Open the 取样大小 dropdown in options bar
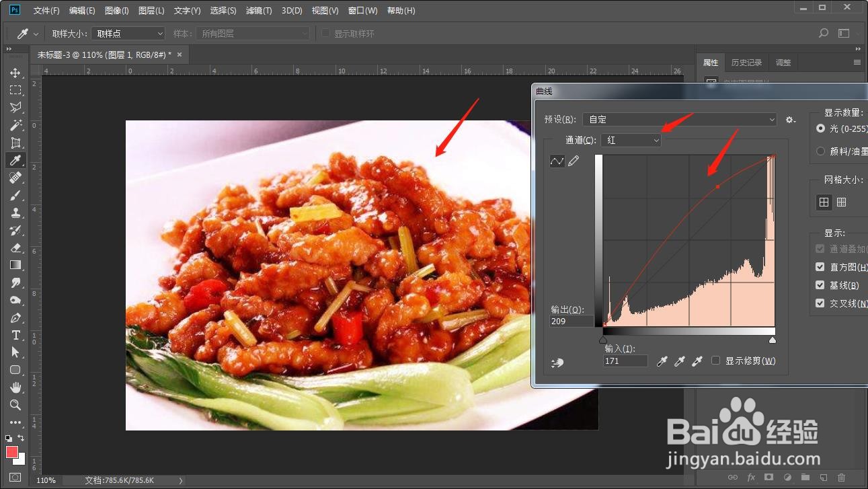The width and height of the screenshot is (868, 489). [x=128, y=33]
